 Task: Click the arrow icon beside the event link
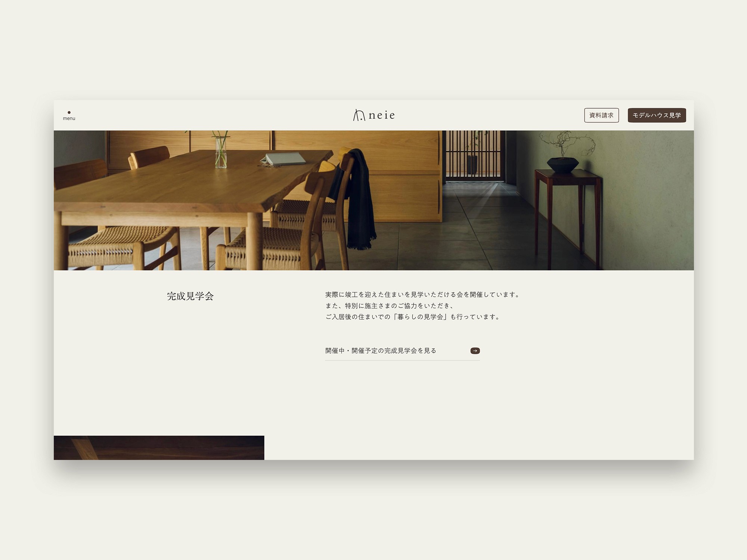475,351
